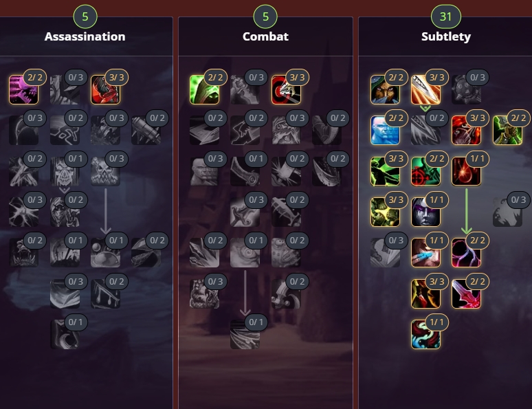The height and width of the screenshot is (409, 532).
Task: Select the Premeditation purple-eyed face talent
Action: pos(425,212)
